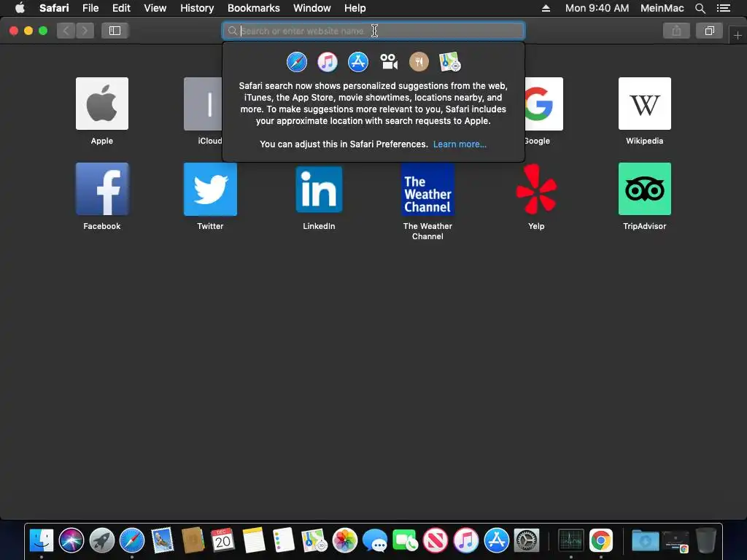747x560 pixels.
Task: Open the Downloads folder in the Dock
Action: tap(645, 540)
